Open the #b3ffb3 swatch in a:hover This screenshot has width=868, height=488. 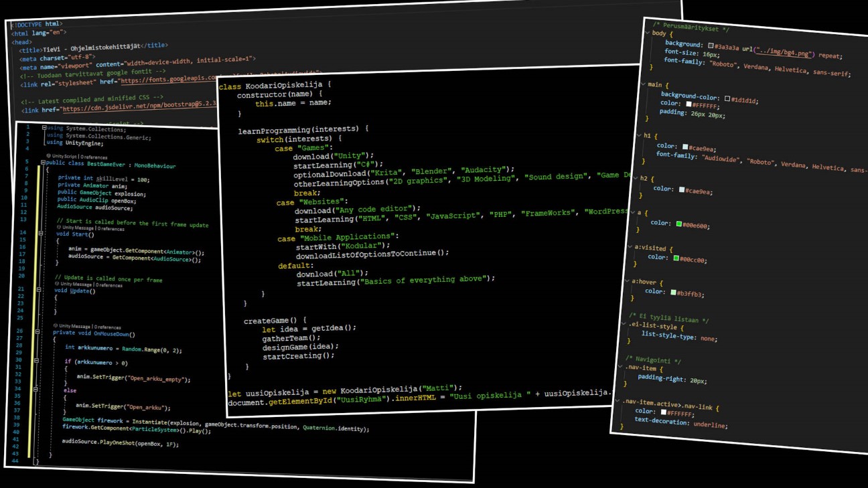[x=673, y=293]
